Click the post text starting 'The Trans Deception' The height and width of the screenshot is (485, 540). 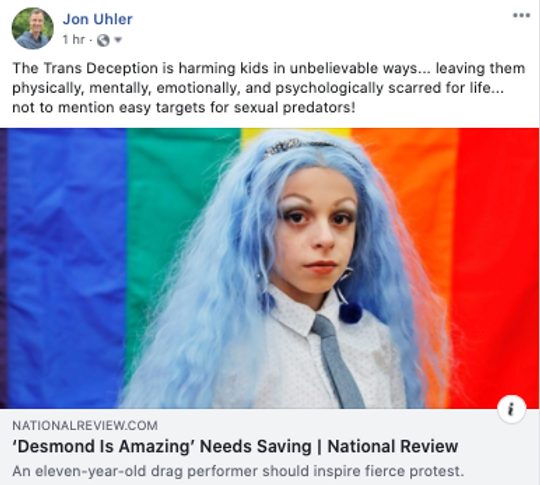[x=269, y=87]
